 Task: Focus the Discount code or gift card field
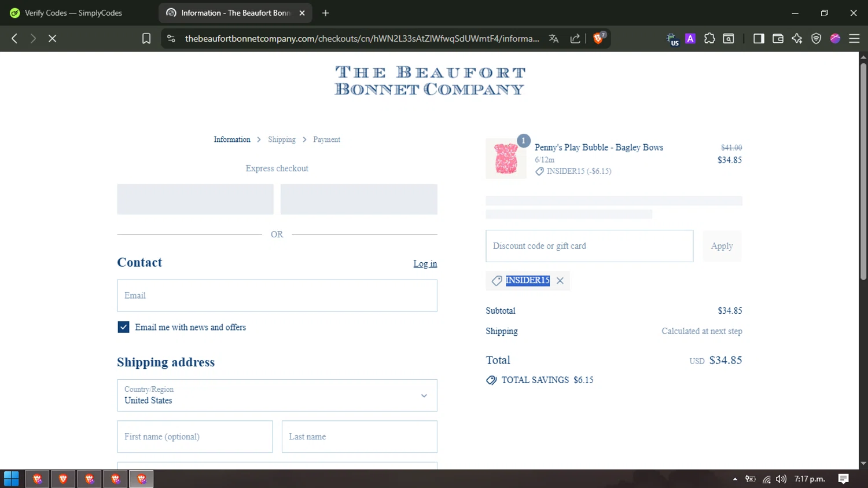590,246
